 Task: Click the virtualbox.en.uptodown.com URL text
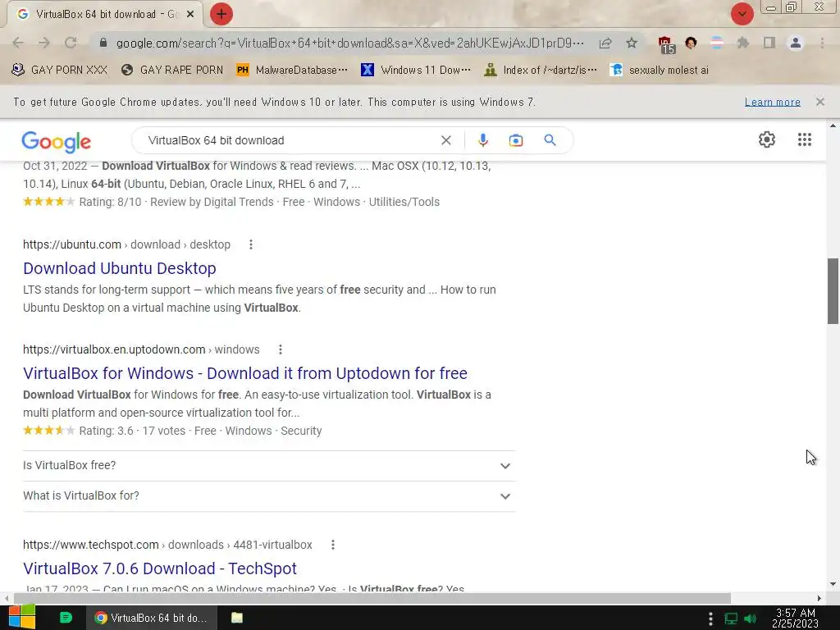pos(114,349)
